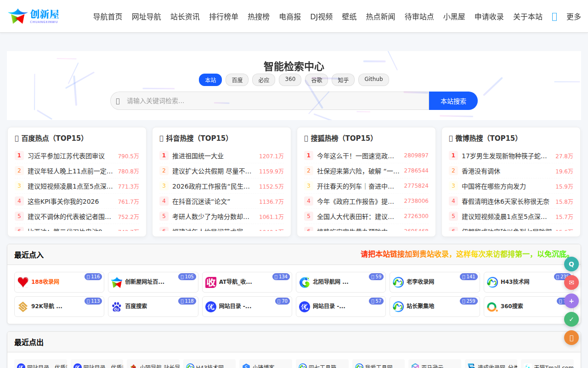The width and height of the screenshot is (588, 368).
Task: Click the keyword search input box
Action: pos(270,100)
